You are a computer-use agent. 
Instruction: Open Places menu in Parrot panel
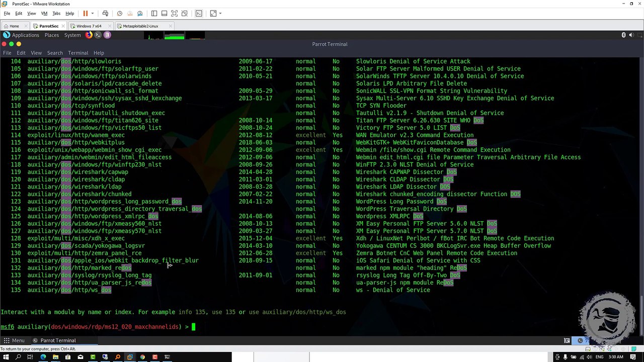[x=52, y=35]
